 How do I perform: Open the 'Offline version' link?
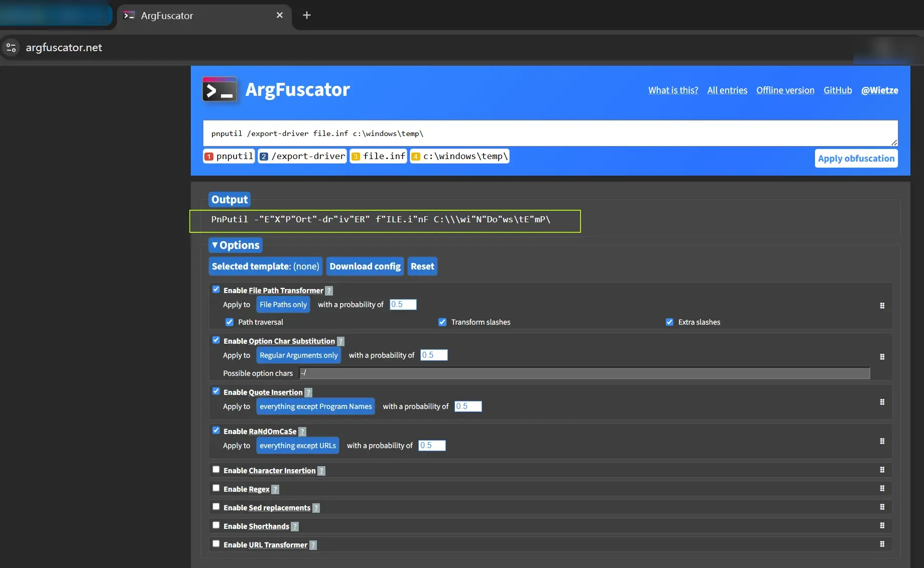pyautogui.click(x=785, y=90)
